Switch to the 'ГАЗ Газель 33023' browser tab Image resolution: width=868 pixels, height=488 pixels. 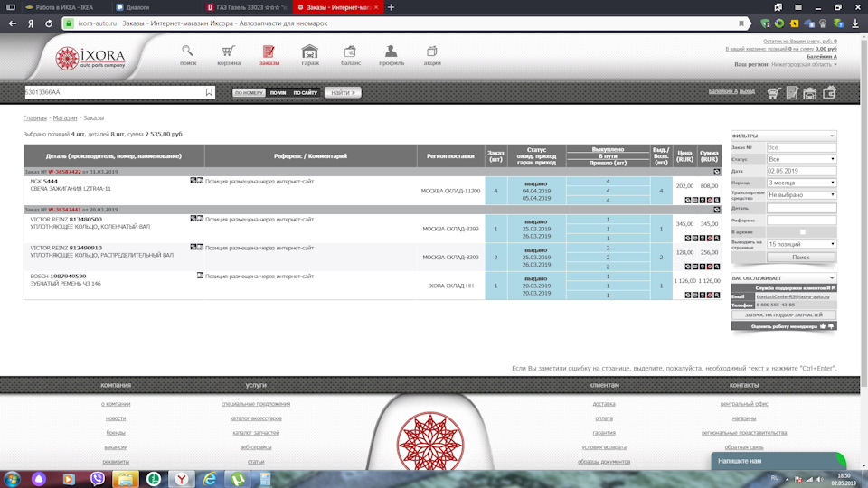tap(246, 7)
